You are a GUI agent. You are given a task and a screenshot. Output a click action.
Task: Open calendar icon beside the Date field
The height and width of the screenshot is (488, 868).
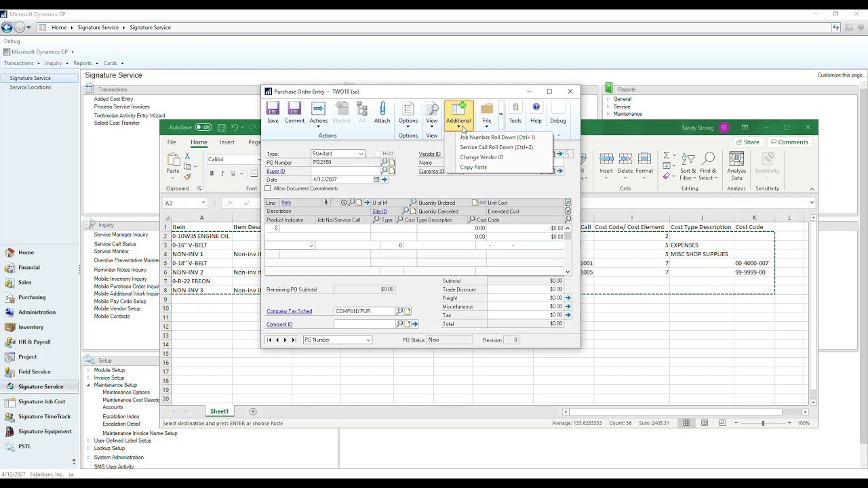coord(376,180)
